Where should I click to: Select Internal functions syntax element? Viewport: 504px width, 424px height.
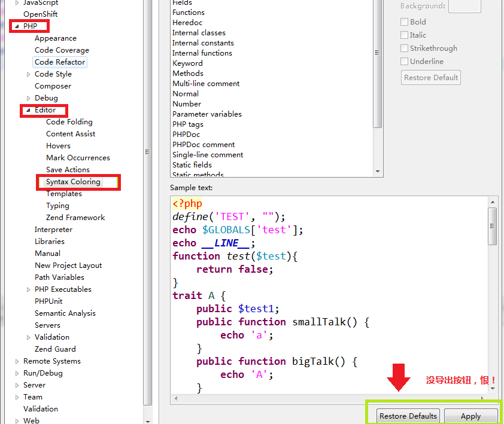pos(202,53)
